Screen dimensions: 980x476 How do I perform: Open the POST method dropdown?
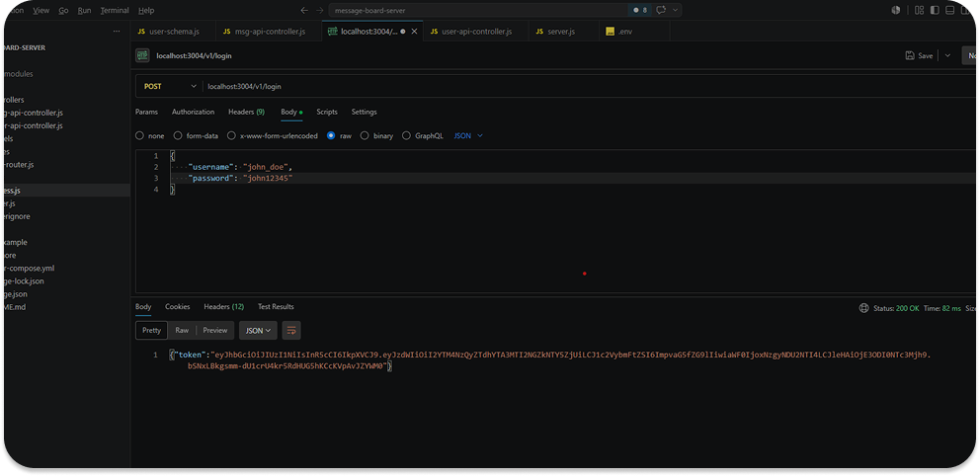tap(169, 87)
